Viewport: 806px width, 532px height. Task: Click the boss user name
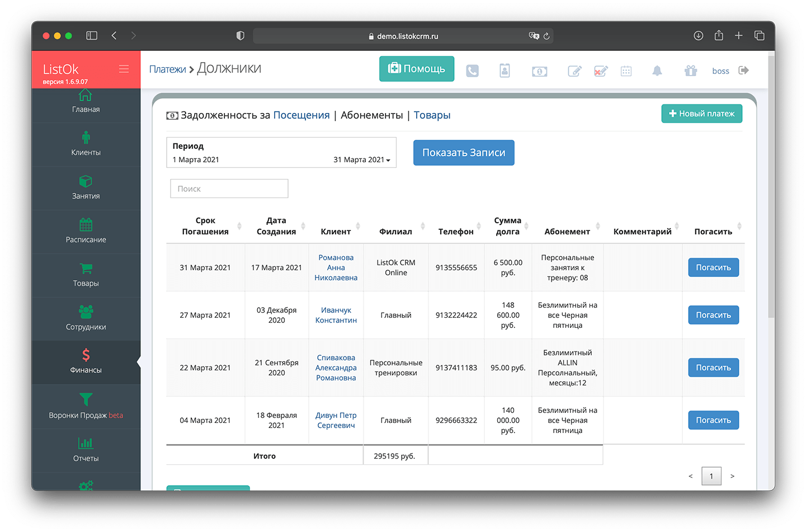point(720,71)
